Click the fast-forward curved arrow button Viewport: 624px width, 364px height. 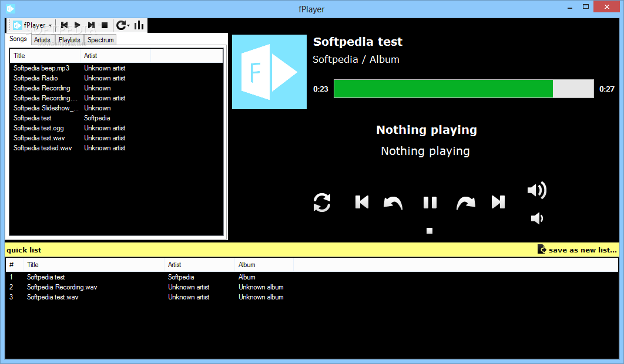click(x=466, y=203)
